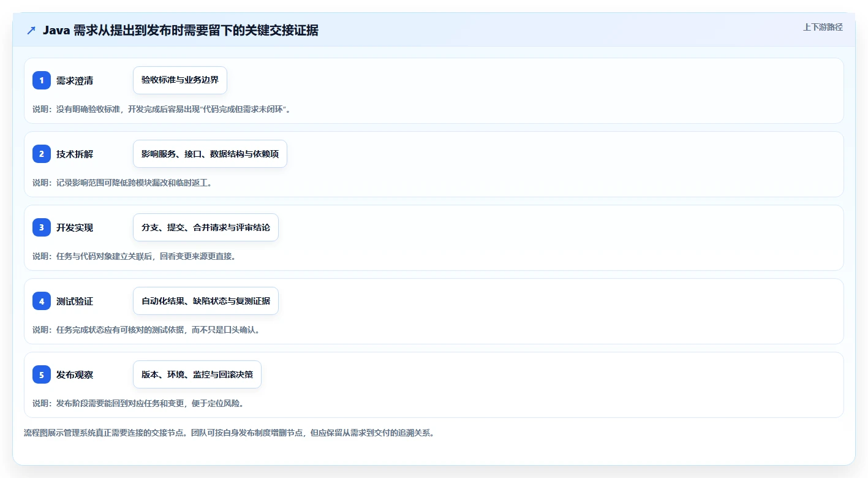The height and width of the screenshot is (478, 868).
Task: Open the "影响服务、接口、数据结构与依赖项" chip
Action: pyautogui.click(x=210, y=154)
